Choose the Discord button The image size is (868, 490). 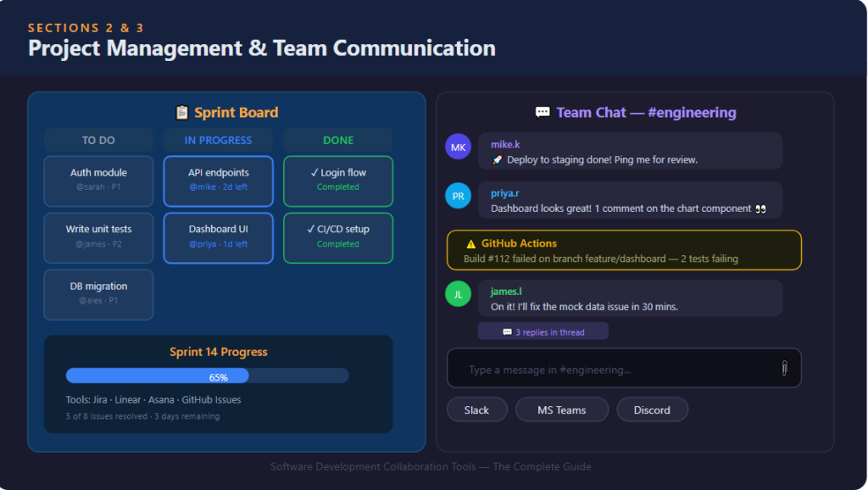(652, 409)
